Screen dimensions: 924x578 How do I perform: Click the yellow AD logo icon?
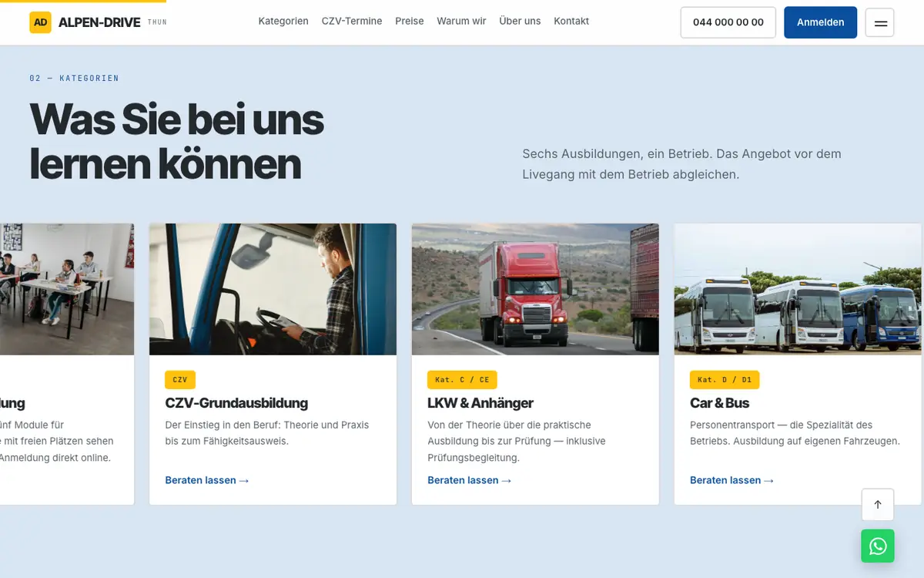pyautogui.click(x=40, y=22)
